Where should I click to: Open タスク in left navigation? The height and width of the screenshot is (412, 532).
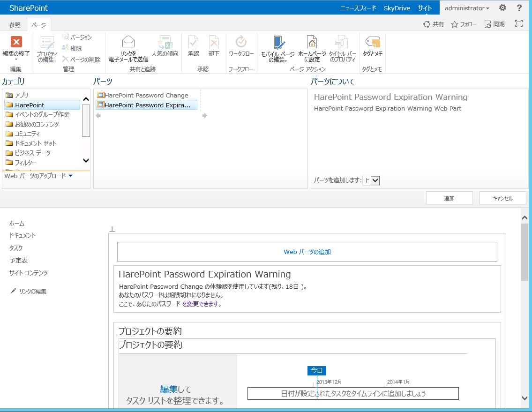coord(16,248)
